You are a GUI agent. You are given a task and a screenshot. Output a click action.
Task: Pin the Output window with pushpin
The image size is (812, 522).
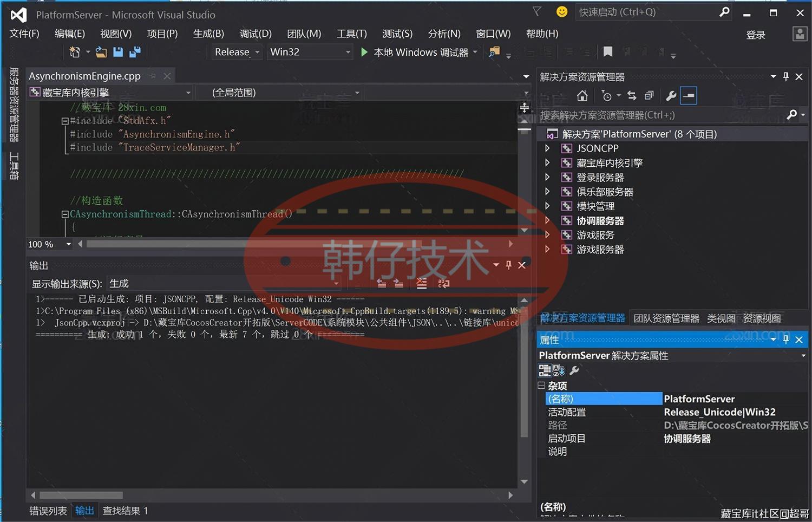pyautogui.click(x=508, y=265)
